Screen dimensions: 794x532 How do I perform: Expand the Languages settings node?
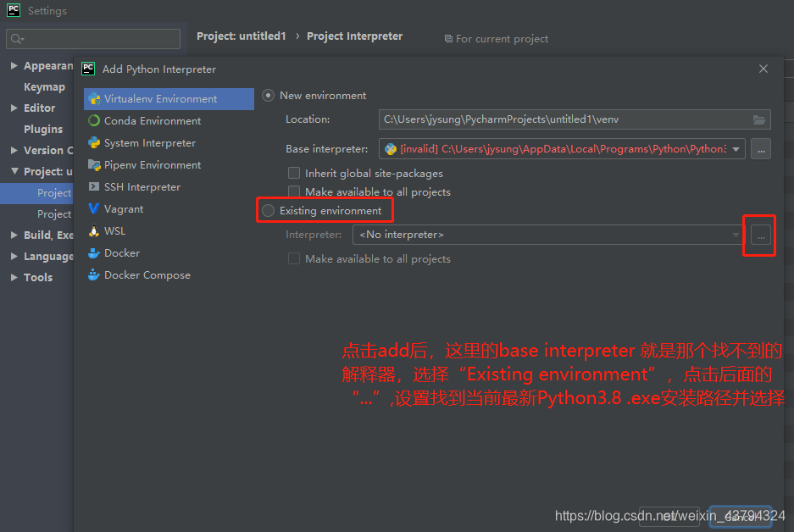coord(14,256)
